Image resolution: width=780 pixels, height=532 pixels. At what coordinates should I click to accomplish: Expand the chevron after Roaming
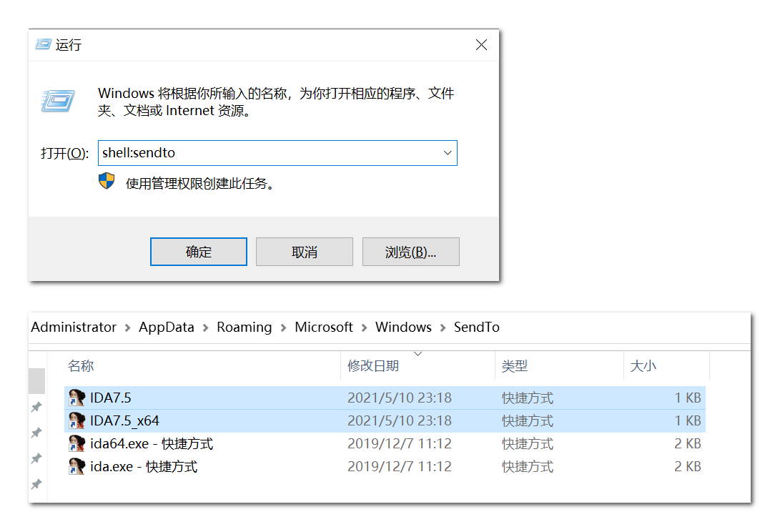[x=284, y=327]
